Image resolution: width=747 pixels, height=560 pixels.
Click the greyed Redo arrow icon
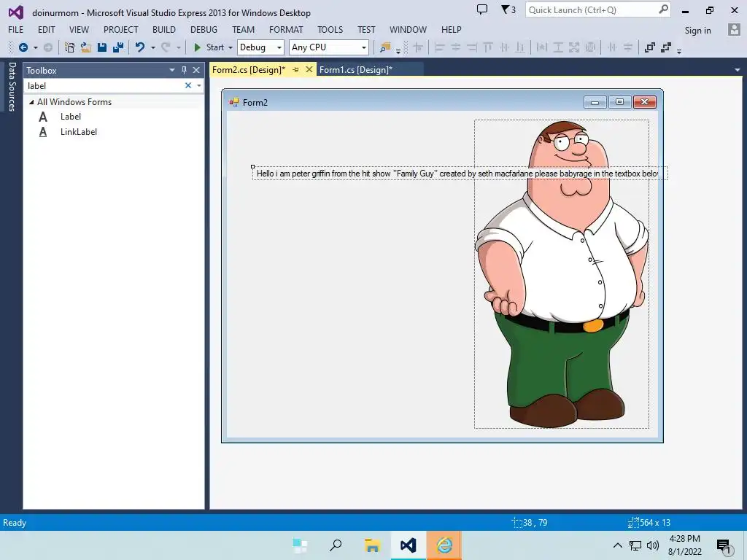166,47
